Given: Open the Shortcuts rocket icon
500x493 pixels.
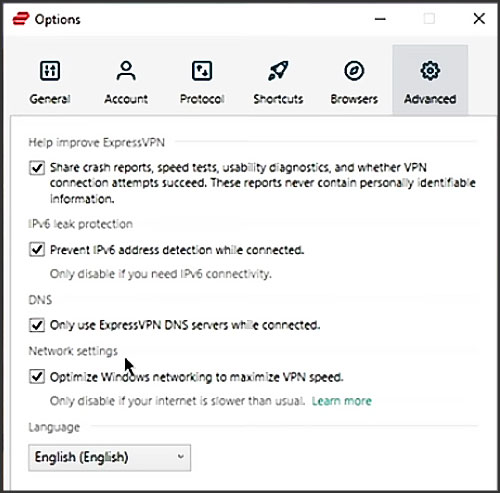Looking at the screenshot, I should pyautogui.click(x=278, y=71).
